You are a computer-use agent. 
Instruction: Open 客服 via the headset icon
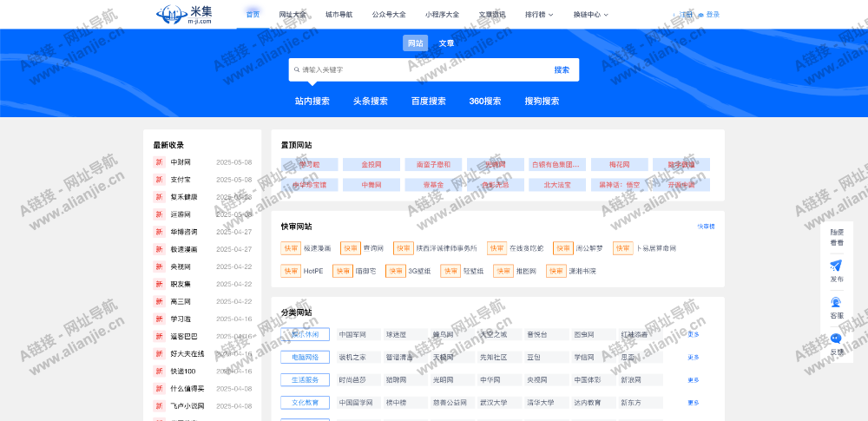(836, 302)
